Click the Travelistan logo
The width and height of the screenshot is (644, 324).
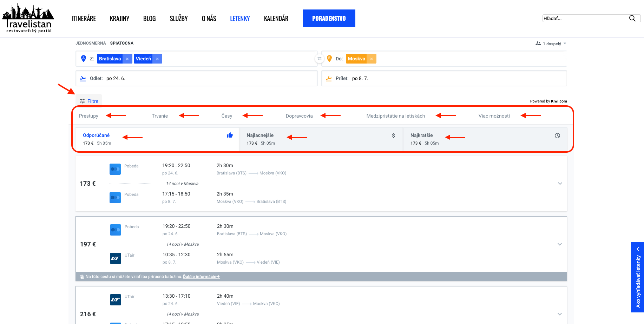coord(28,18)
